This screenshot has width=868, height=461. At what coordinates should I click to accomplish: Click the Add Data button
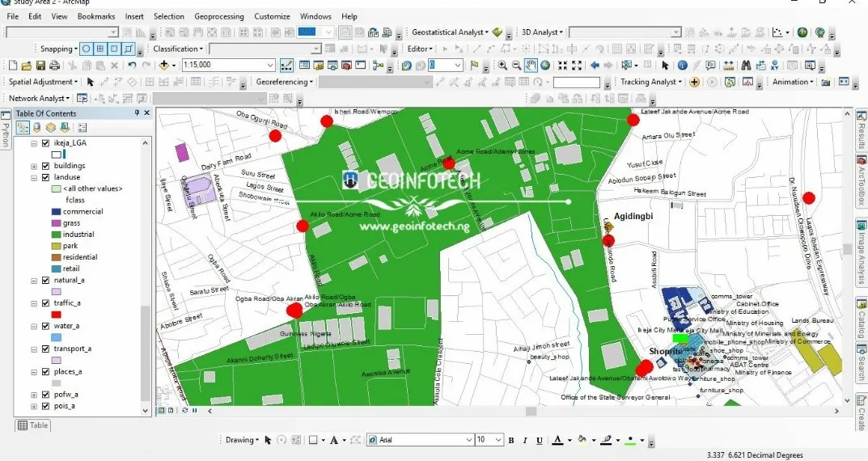(164, 66)
